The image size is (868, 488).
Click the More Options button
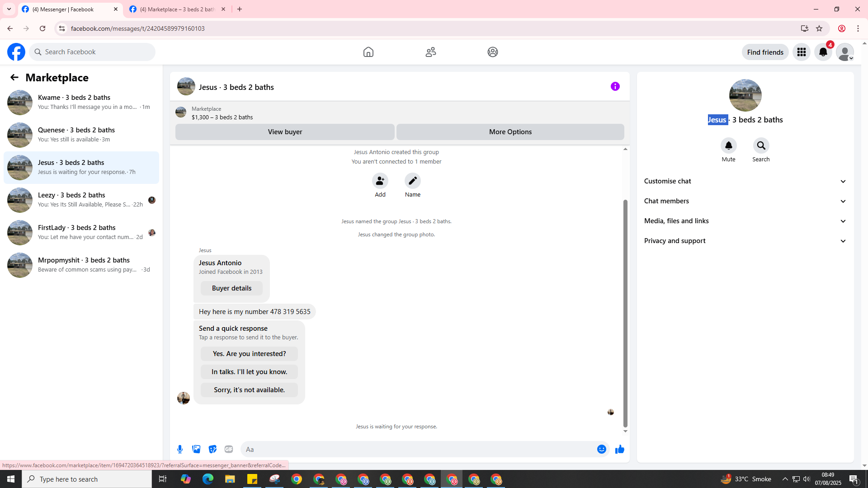point(510,132)
